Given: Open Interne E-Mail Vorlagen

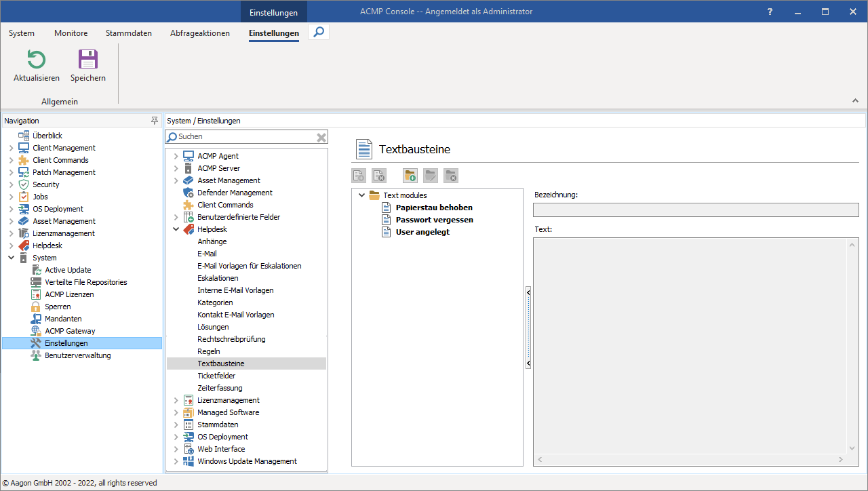Looking at the screenshot, I should click(x=235, y=290).
